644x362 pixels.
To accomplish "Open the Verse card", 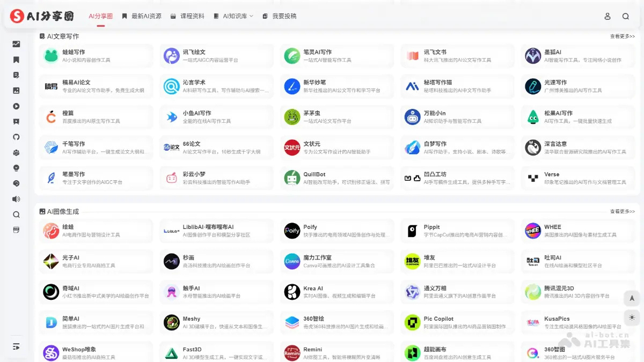I will 578,178.
